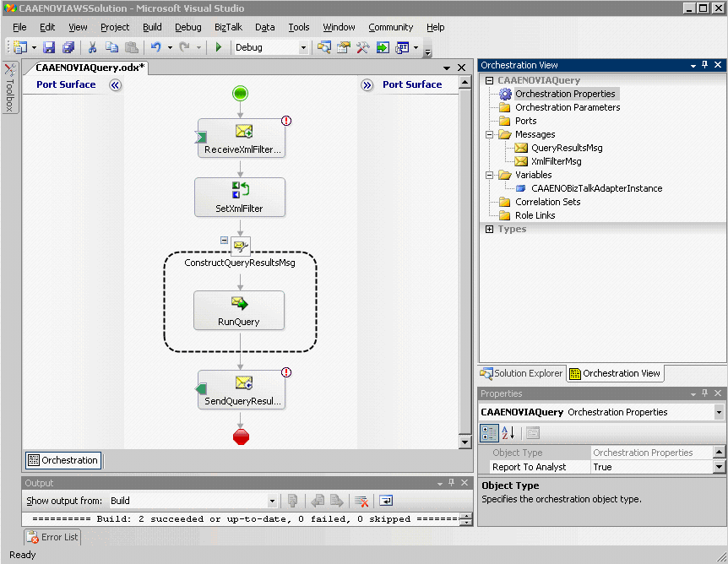Start debugging with the green play icon
The height and width of the screenshot is (564, 728).
pos(219,47)
